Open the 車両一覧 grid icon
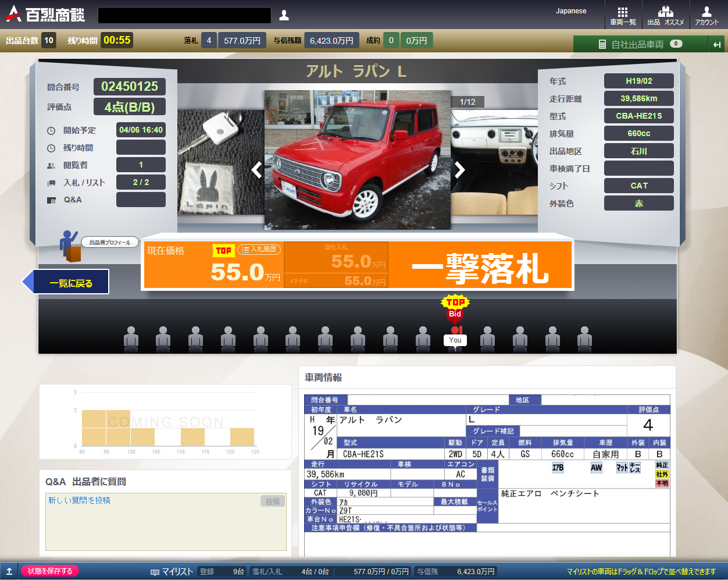This screenshot has width=728, height=580. [623, 15]
